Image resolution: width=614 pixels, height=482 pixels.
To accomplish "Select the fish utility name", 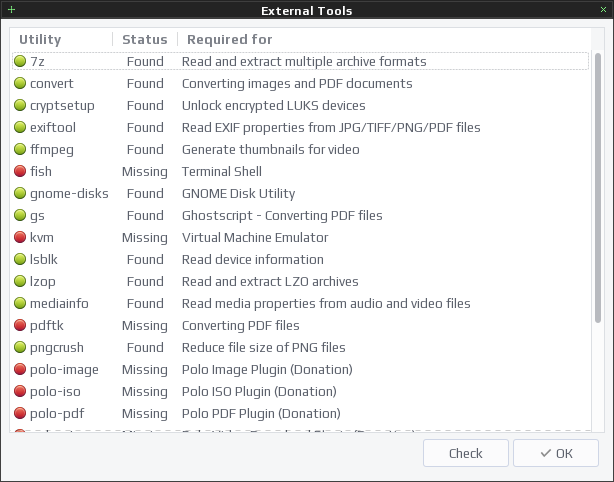I will click(41, 171).
